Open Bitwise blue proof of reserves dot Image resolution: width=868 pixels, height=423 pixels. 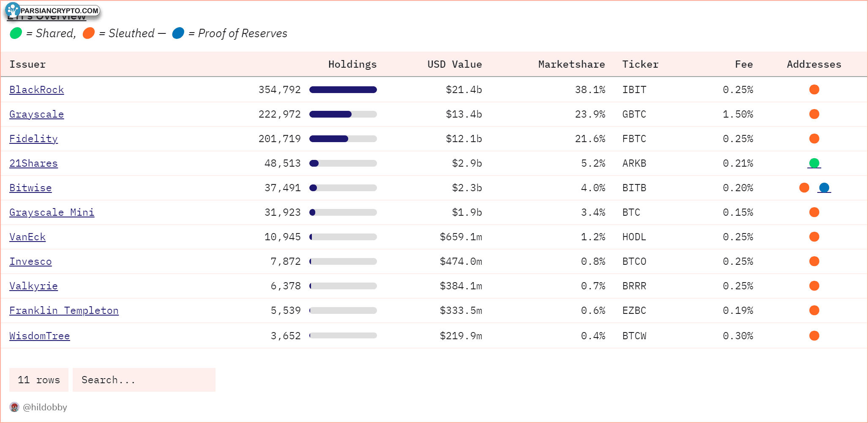[x=824, y=188]
